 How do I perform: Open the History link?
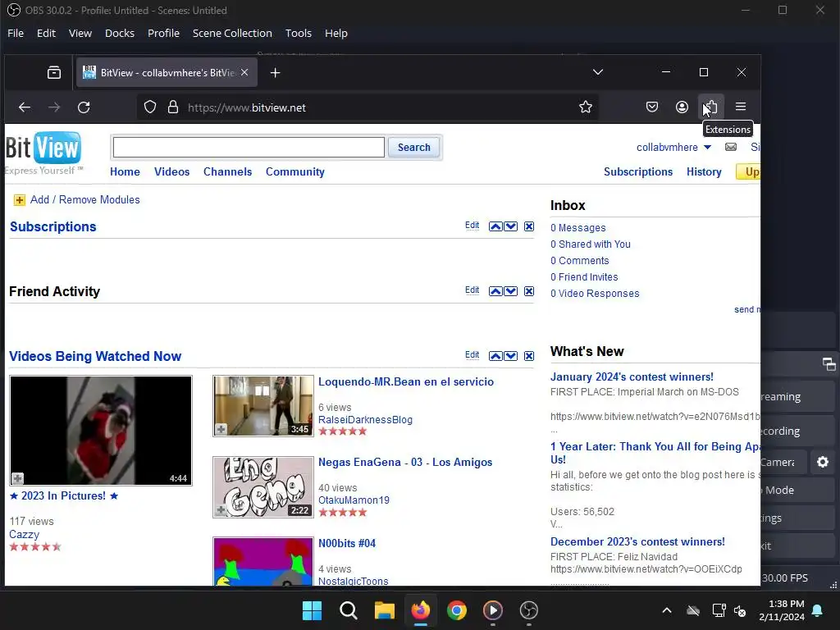click(703, 172)
